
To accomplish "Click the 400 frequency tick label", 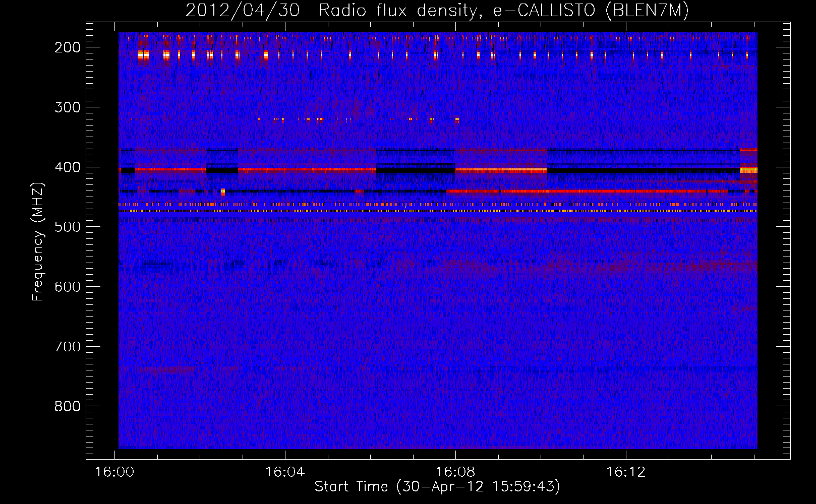I will coord(68,167).
